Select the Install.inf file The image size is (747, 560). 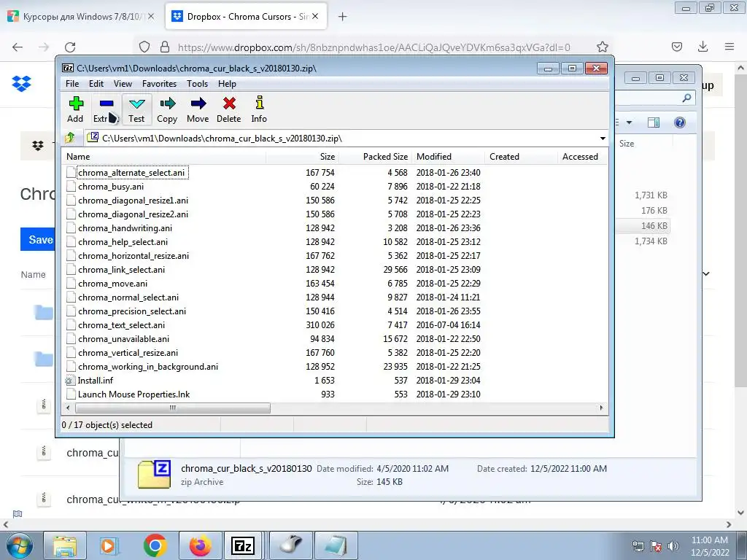point(96,381)
